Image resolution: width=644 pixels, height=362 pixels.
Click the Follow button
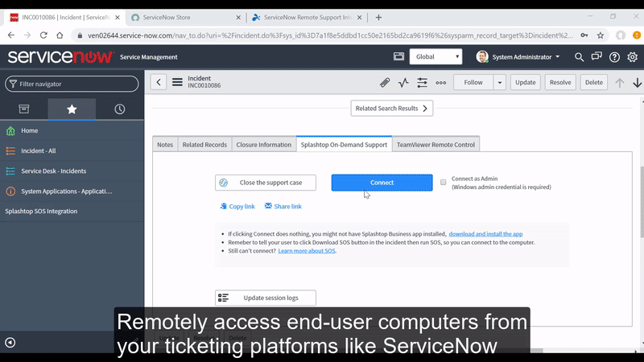[473, 83]
